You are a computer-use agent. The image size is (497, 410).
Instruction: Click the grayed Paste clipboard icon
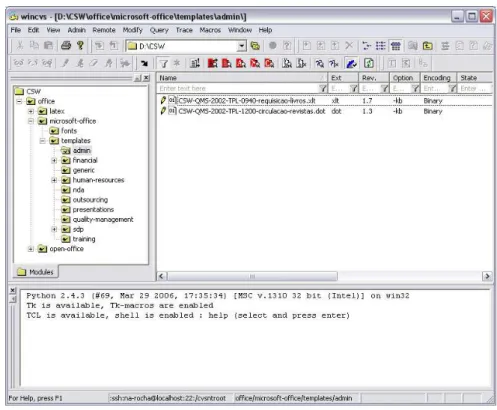48,45
